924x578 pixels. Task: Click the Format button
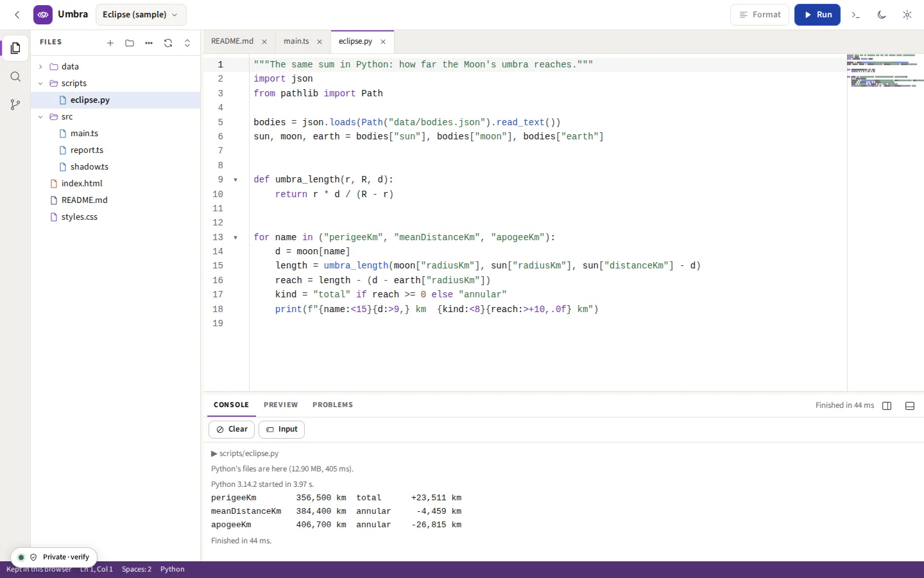[x=760, y=15]
